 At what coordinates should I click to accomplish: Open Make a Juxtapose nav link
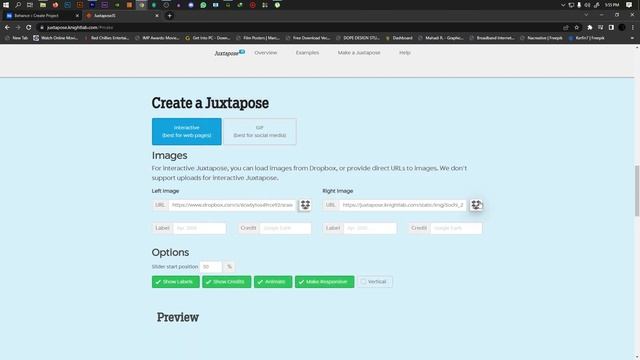coord(359,53)
